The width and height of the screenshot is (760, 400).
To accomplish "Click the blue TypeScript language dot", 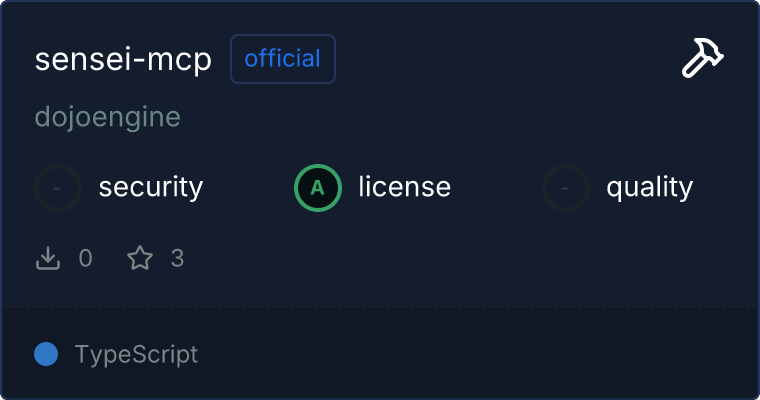I will click(46, 354).
